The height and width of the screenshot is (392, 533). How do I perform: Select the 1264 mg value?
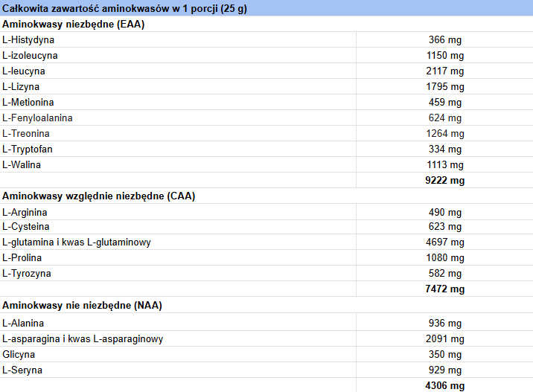click(x=445, y=134)
